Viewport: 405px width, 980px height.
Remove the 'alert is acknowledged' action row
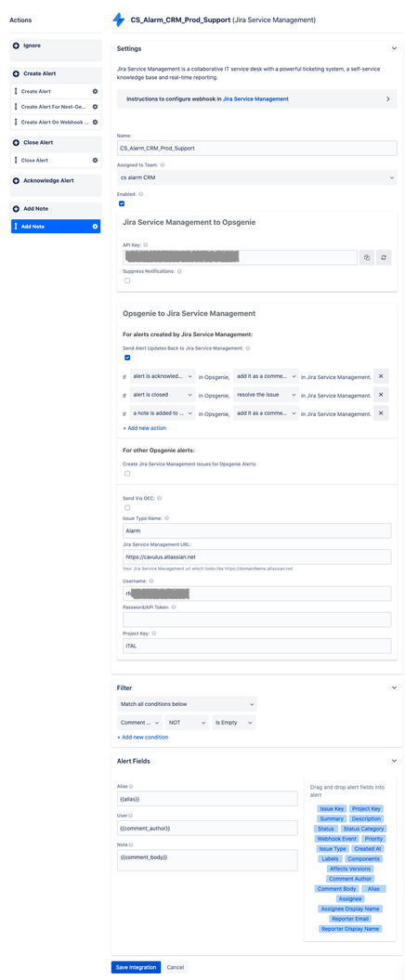[x=381, y=376]
